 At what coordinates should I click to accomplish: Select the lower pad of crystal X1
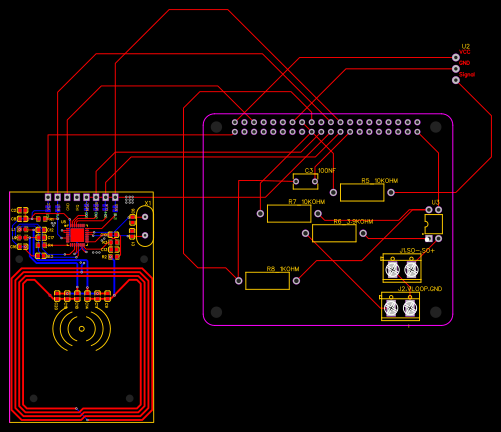point(145,235)
